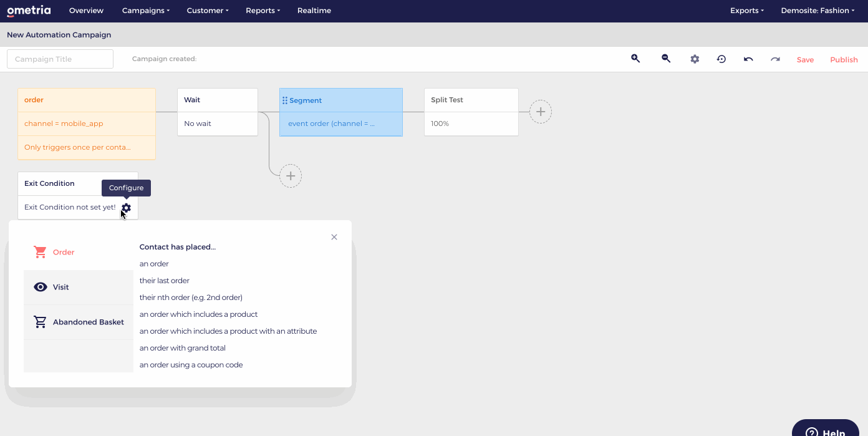The height and width of the screenshot is (436, 868).
Task: Add node on the Wait branch below
Action: point(291,176)
